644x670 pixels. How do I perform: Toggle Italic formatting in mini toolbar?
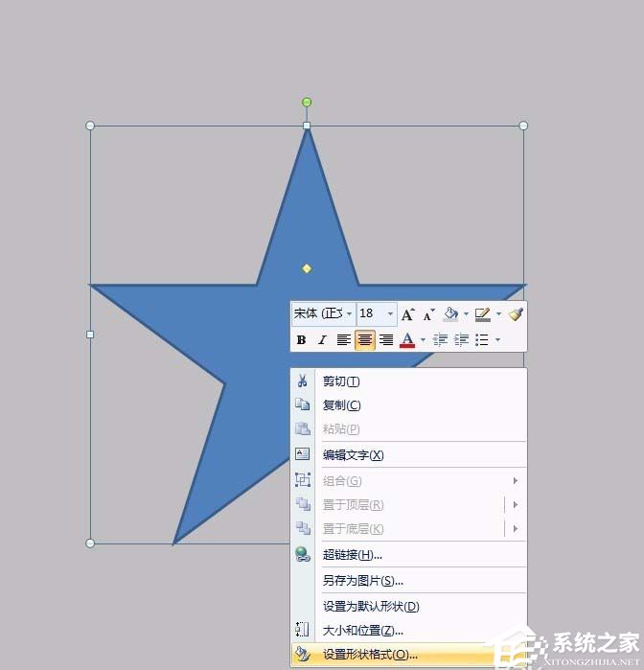323,340
